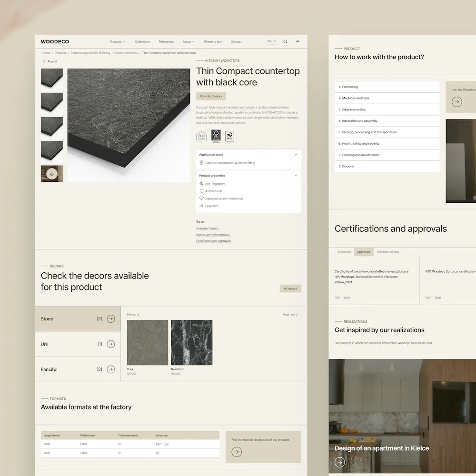Click the arrow icon in UNI row
The height and width of the screenshot is (476, 476).
click(111, 344)
